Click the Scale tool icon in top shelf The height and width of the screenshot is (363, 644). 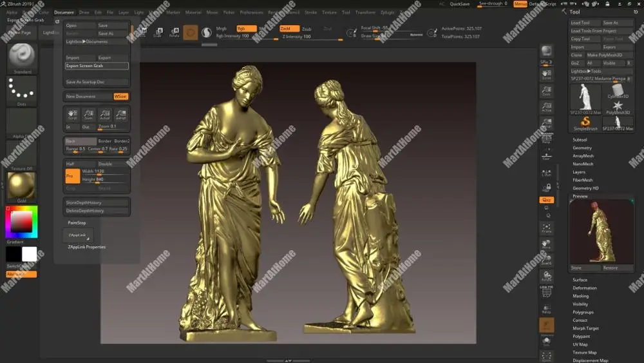click(158, 32)
